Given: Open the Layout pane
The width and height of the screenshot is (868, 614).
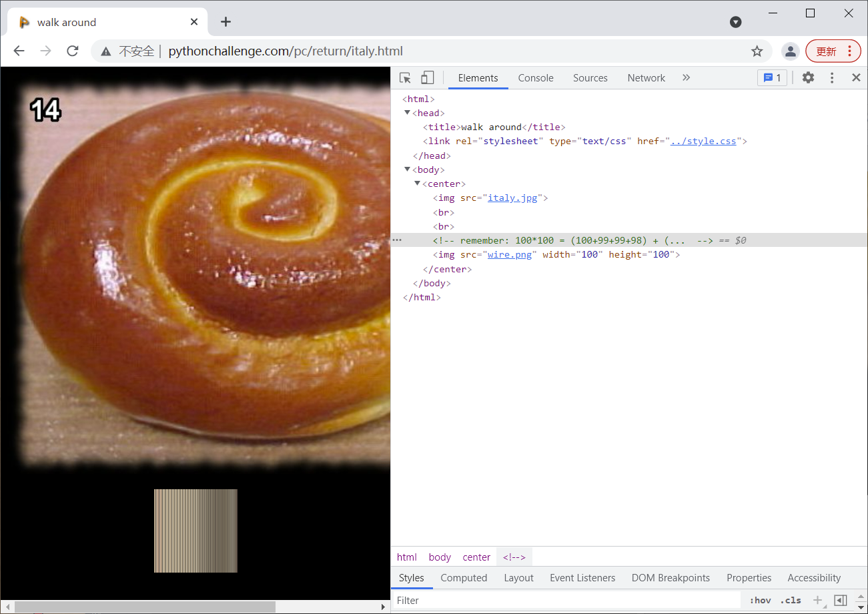Looking at the screenshot, I should click(x=519, y=578).
